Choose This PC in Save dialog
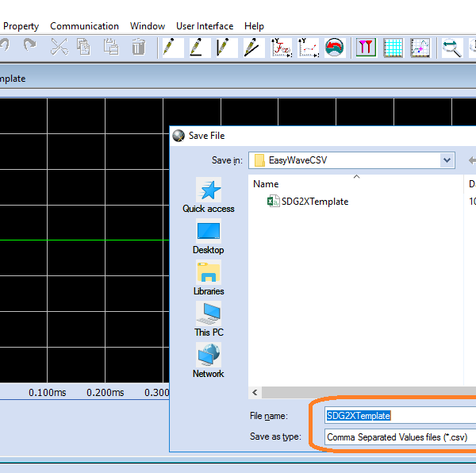 209,320
